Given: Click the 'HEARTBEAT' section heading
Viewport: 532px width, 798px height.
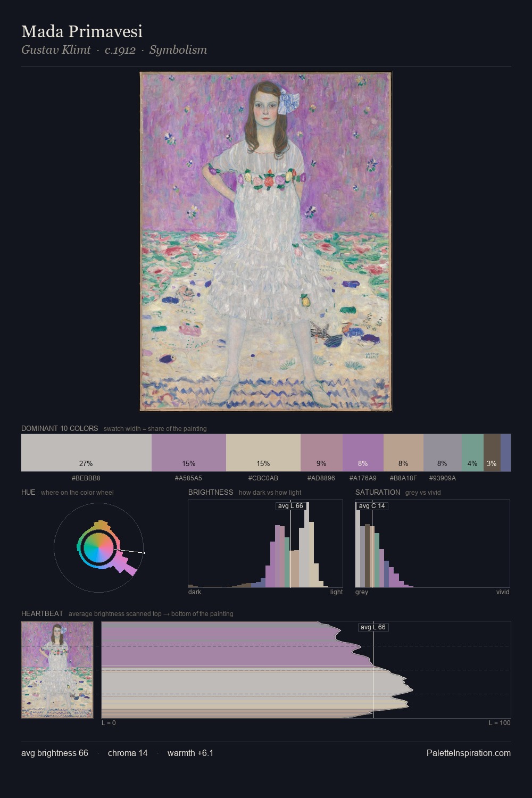Looking at the screenshot, I should (x=42, y=613).
